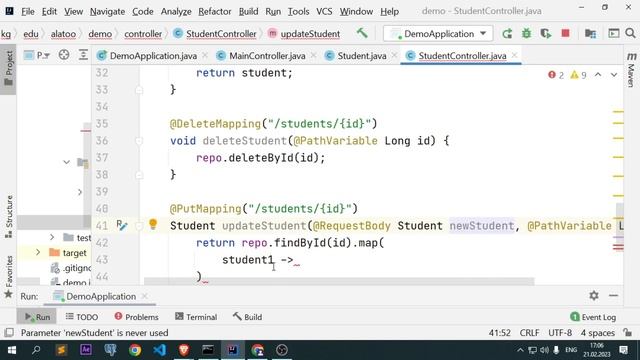Click the errors count indicator
The width and height of the screenshot is (640, 360).
tap(556, 75)
